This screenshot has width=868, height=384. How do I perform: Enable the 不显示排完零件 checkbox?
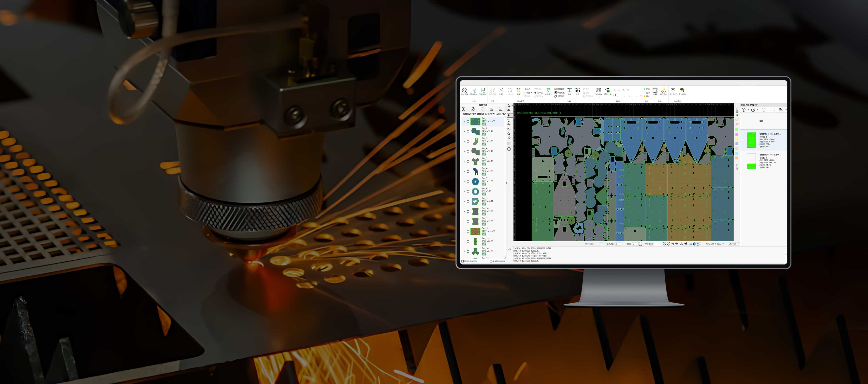tap(463, 261)
